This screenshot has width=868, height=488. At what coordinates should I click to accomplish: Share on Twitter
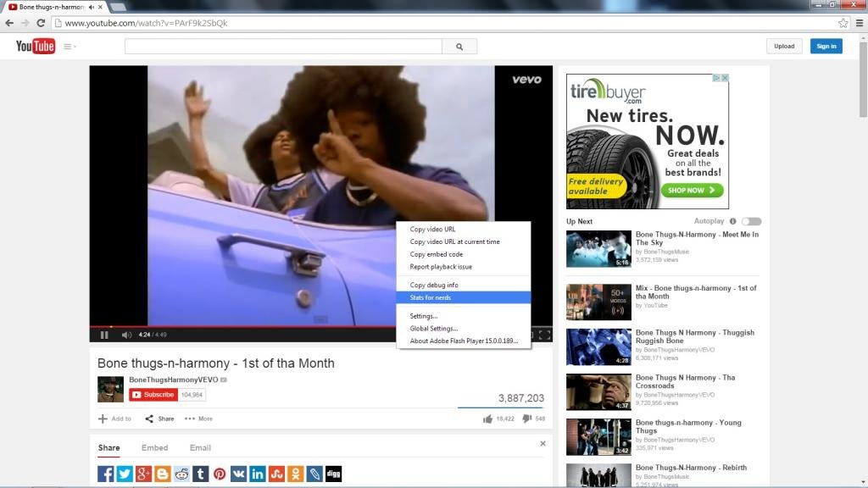coord(125,474)
